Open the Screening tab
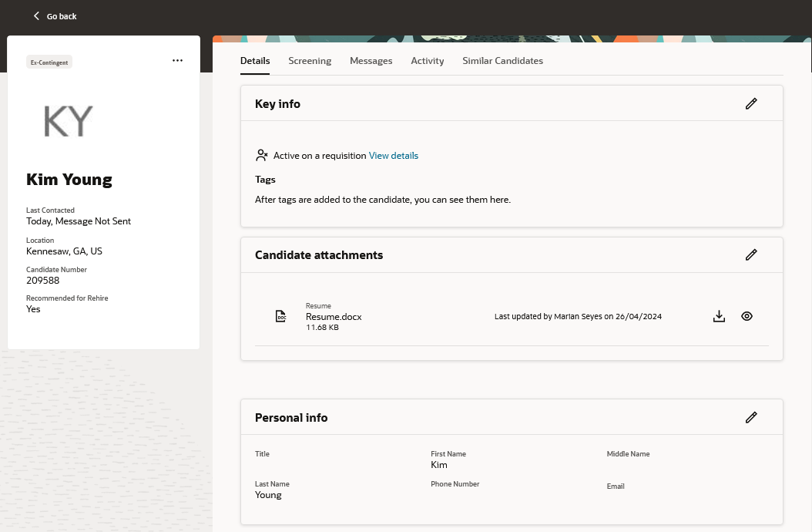The image size is (812, 532). [x=310, y=61]
